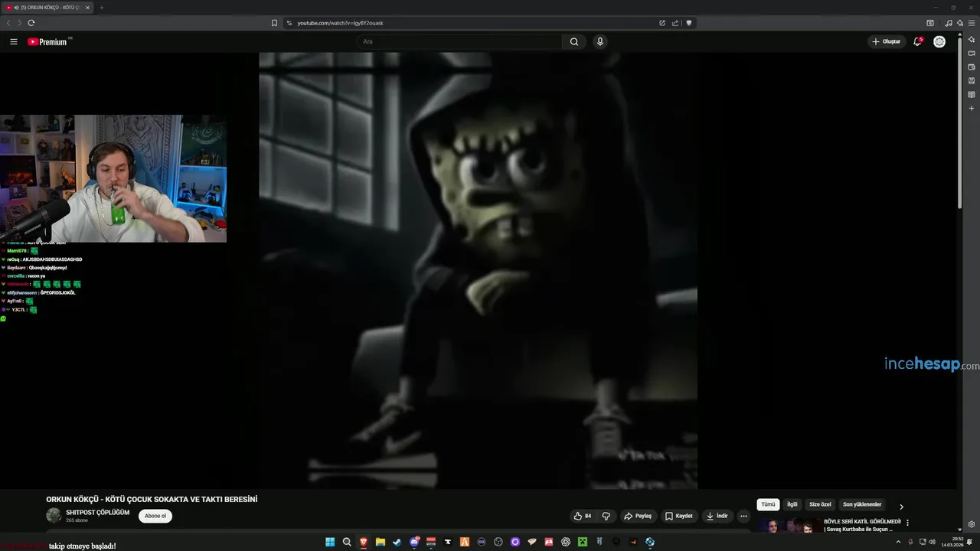Viewport: 980px width, 551px height.
Task: Add a sidebar item with the plus
Action: point(972,109)
